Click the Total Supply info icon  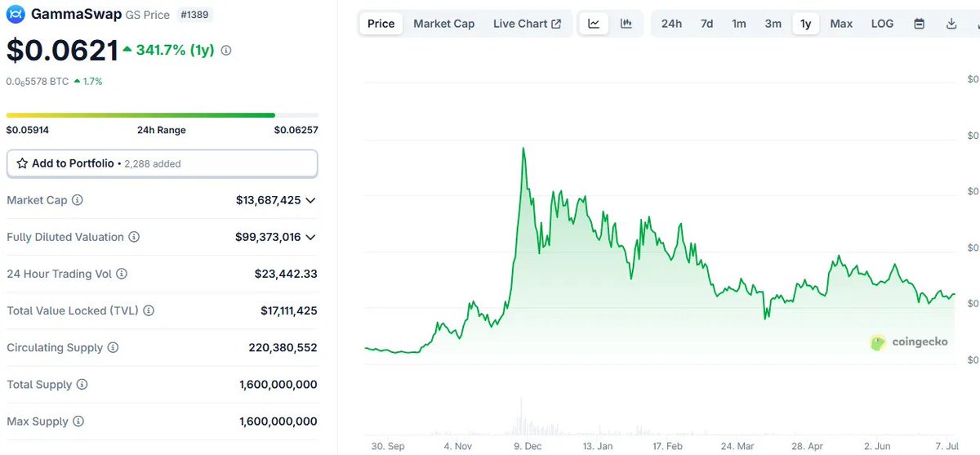[x=82, y=385]
